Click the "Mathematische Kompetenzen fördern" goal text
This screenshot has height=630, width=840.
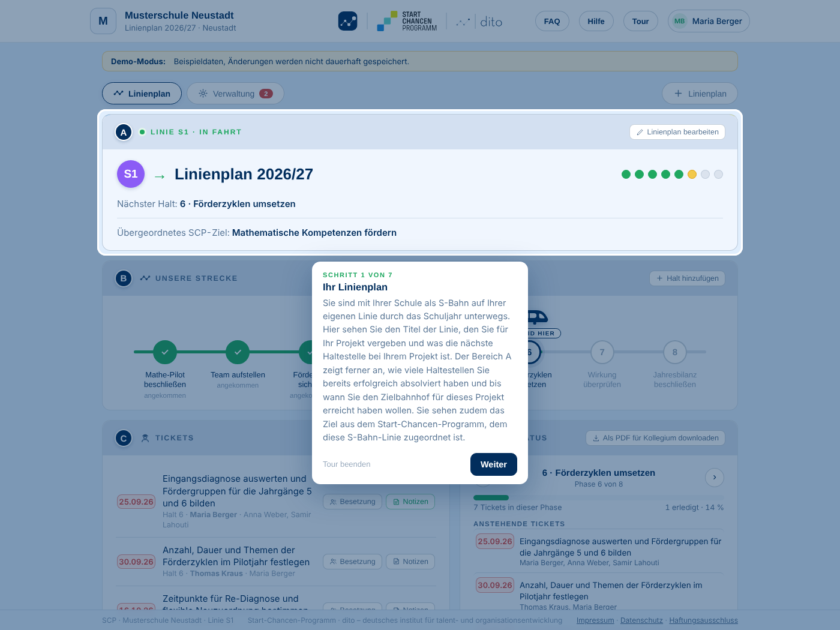point(314,233)
